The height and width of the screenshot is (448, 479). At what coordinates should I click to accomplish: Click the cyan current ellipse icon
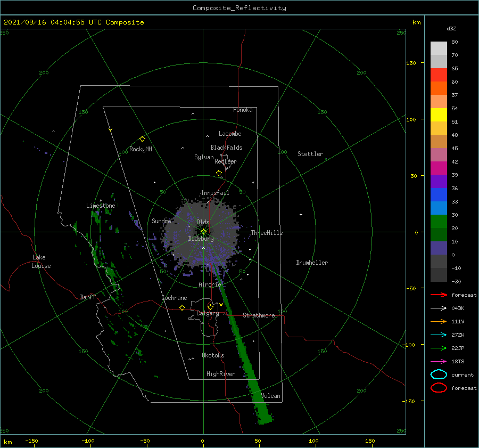tap(439, 374)
